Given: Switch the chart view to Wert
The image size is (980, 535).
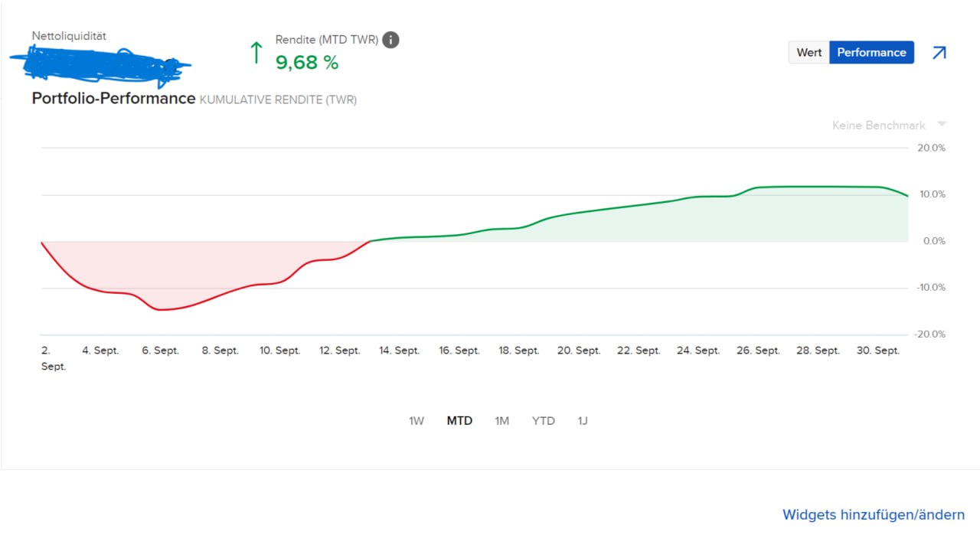Looking at the screenshot, I should 808,53.
